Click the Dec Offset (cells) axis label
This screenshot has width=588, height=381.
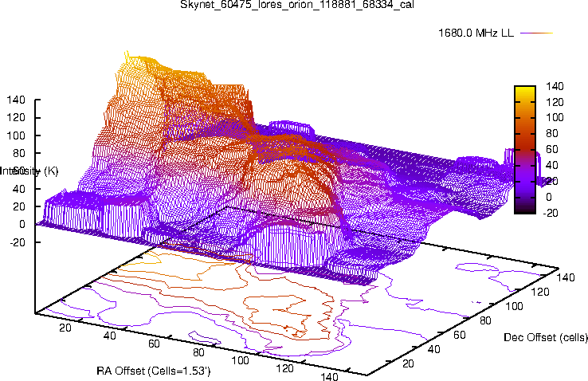(x=546, y=337)
